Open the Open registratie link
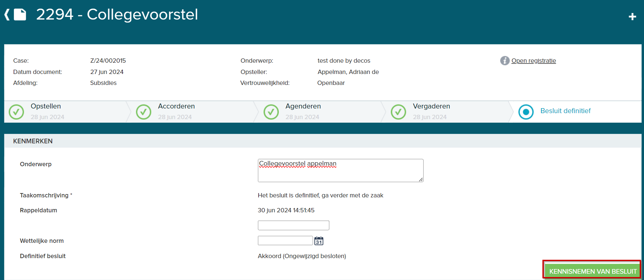Viewport: 644px width, 280px height. pyautogui.click(x=533, y=61)
